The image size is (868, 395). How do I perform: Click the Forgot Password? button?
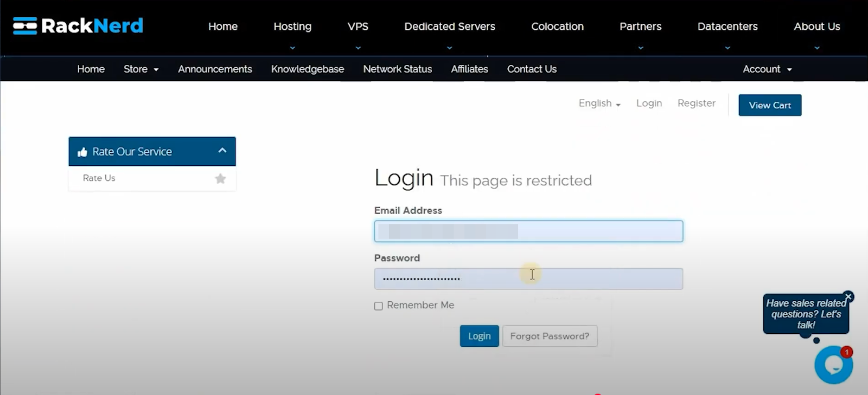coord(550,336)
